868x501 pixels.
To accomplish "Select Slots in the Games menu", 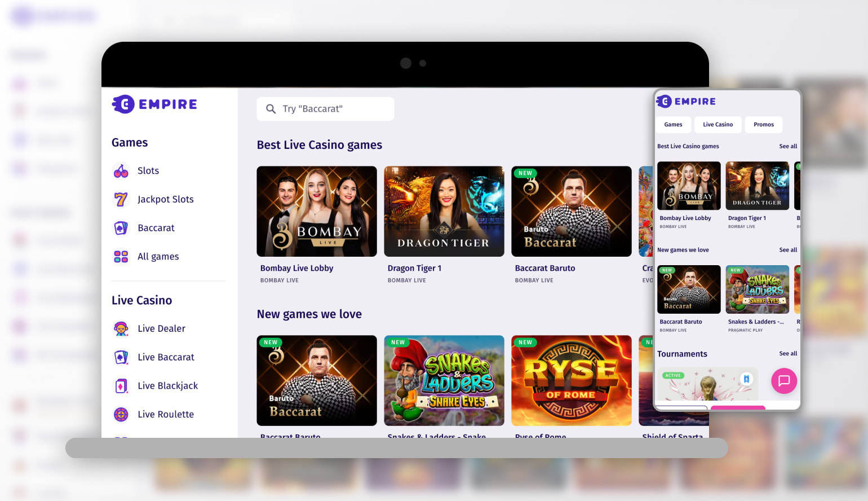I will (148, 171).
